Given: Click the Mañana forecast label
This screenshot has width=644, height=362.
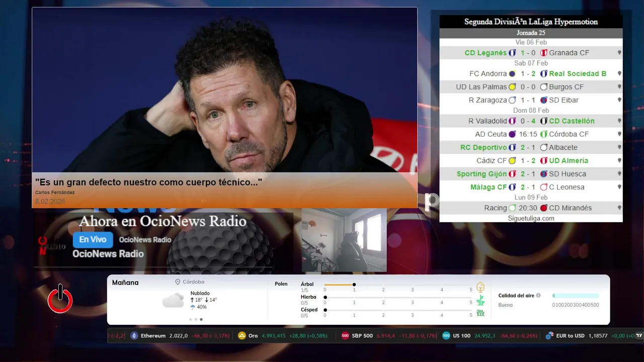Looking at the screenshot, I should coord(125,283).
